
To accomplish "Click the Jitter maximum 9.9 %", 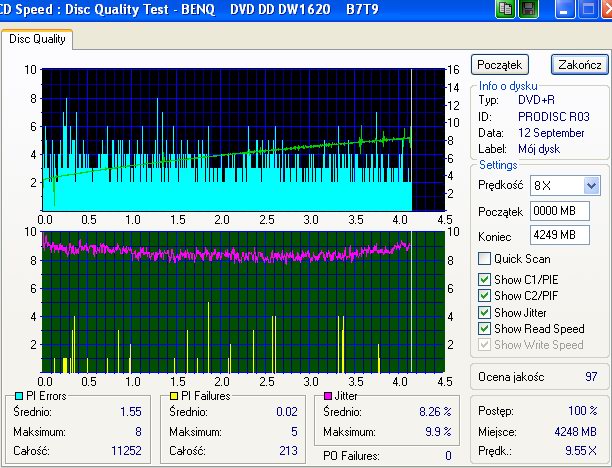I will [x=438, y=432].
